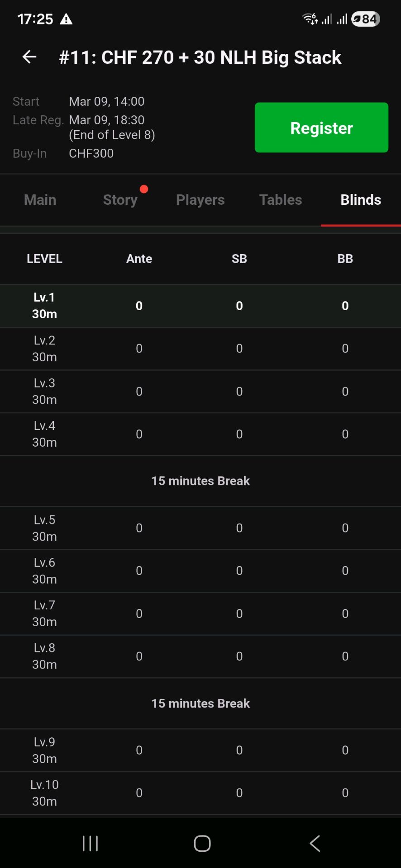This screenshot has height=868, width=401.
Task: Tap the BB column header
Action: pos(345,259)
